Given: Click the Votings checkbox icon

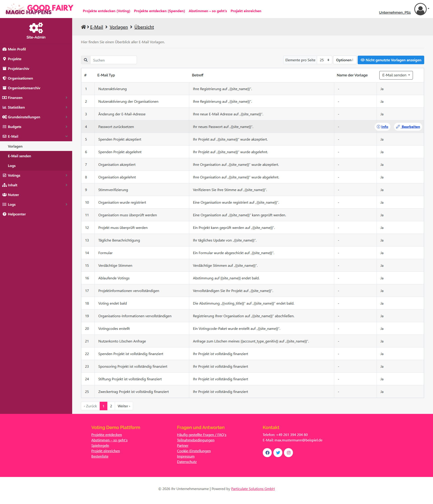Looking at the screenshot, I should (4, 175).
